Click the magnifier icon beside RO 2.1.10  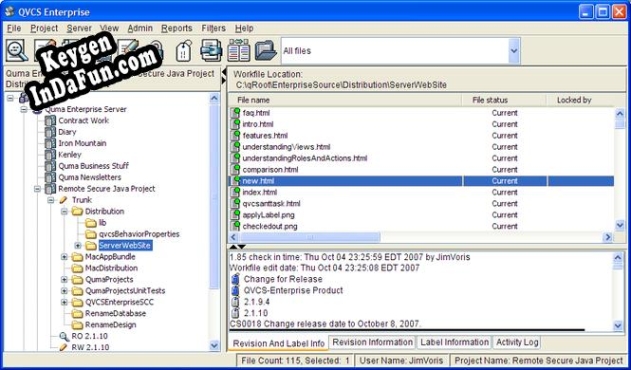(x=64, y=336)
